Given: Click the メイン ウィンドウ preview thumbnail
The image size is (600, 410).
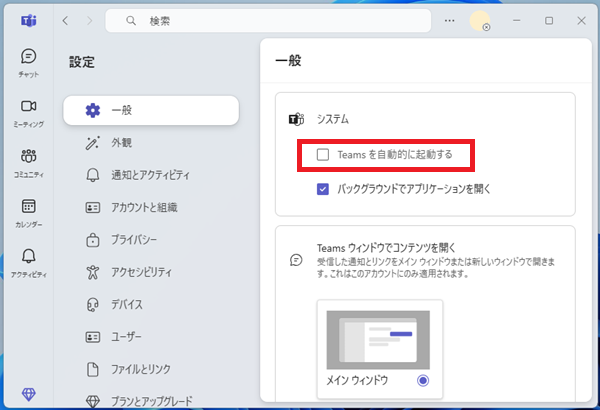Looking at the screenshot, I should (x=378, y=340).
